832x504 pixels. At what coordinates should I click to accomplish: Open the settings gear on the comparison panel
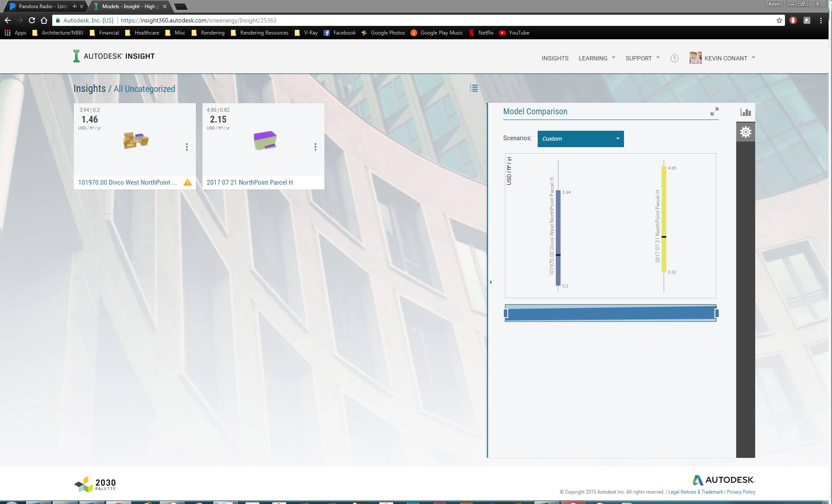[x=746, y=132]
